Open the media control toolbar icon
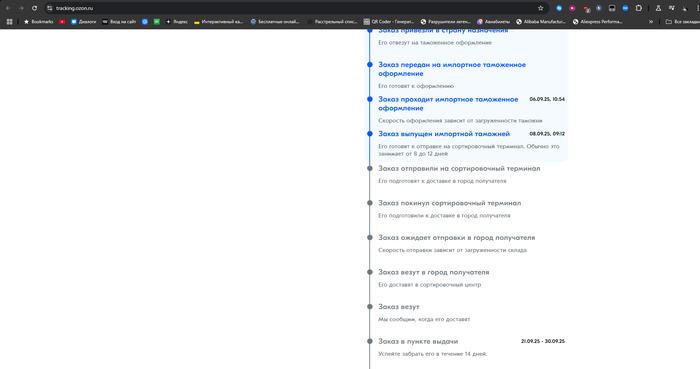This screenshot has height=369, width=700. tap(671, 8)
